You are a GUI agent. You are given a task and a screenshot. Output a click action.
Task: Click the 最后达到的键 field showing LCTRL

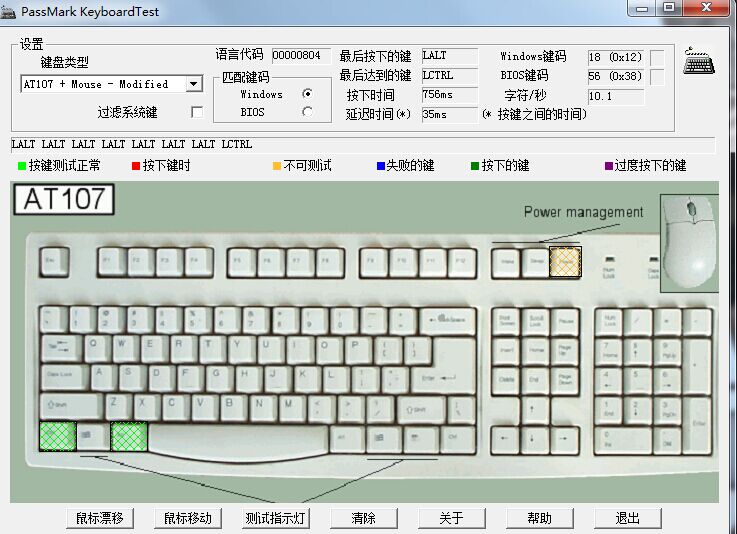(450, 75)
